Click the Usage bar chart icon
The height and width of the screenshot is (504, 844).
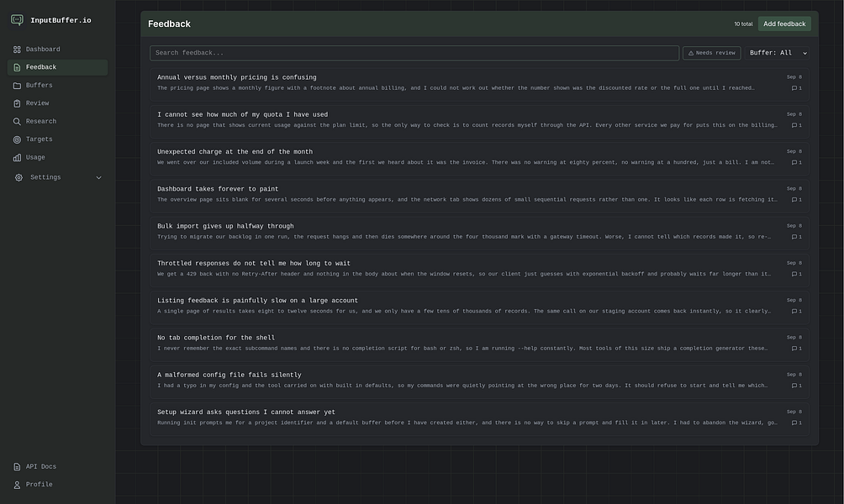tap(17, 158)
